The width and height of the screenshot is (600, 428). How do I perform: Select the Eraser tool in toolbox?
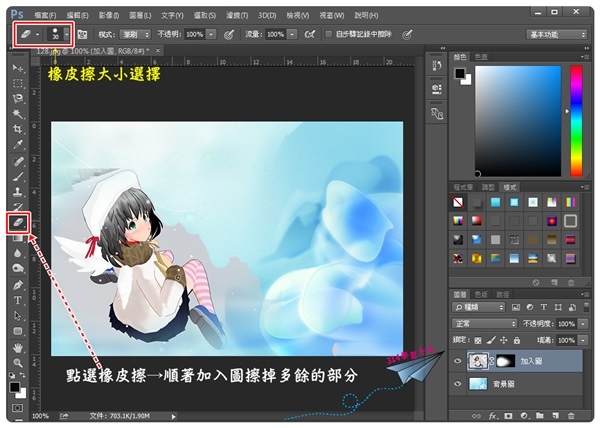click(x=18, y=222)
